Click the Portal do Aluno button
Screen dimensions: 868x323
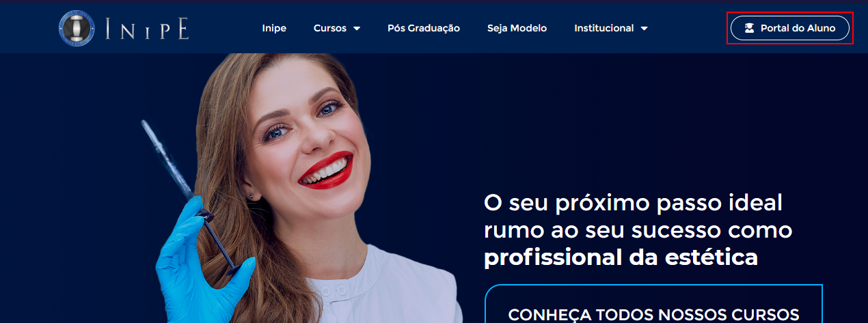[790, 28]
